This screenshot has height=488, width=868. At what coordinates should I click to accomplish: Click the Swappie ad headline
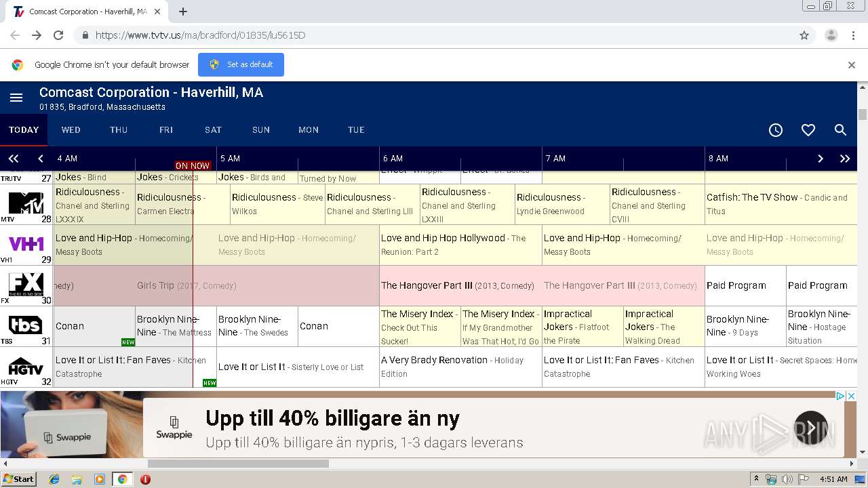click(x=332, y=419)
